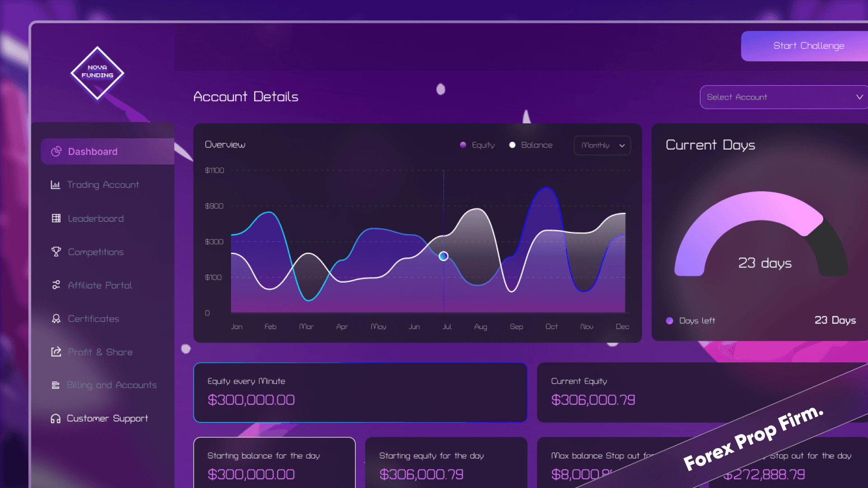
Task: Click the Dashboard pie chart icon
Action: (x=56, y=151)
